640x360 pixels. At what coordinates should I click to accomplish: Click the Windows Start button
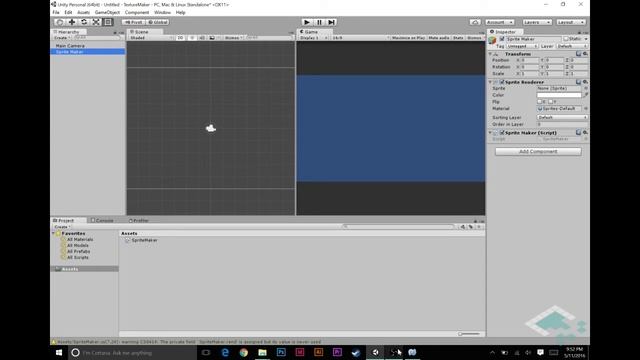(x=59, y=352)
